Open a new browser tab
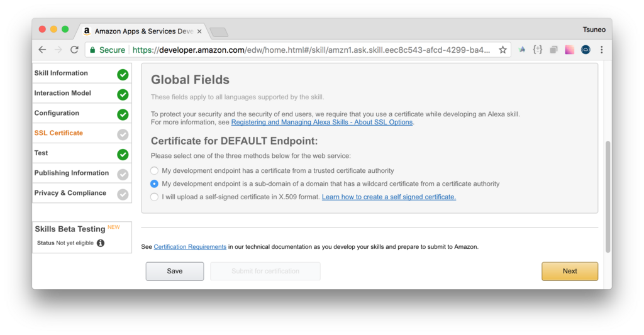The width and height of the screenshot is (644, 335). click(x=219, y=32)
